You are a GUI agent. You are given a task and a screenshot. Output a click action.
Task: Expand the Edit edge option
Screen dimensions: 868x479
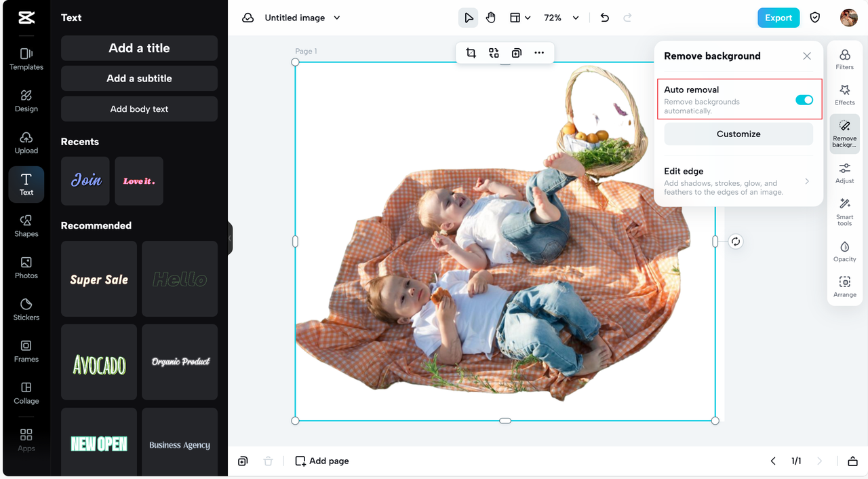pyautogui.click(x=738, y=181)
